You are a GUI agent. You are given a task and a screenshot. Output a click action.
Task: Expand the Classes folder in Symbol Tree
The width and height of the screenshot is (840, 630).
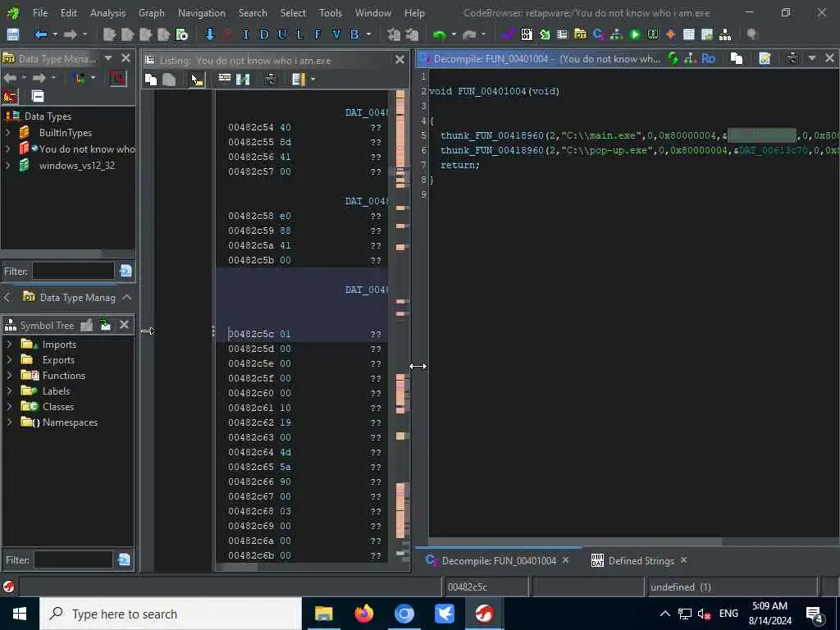9,406
